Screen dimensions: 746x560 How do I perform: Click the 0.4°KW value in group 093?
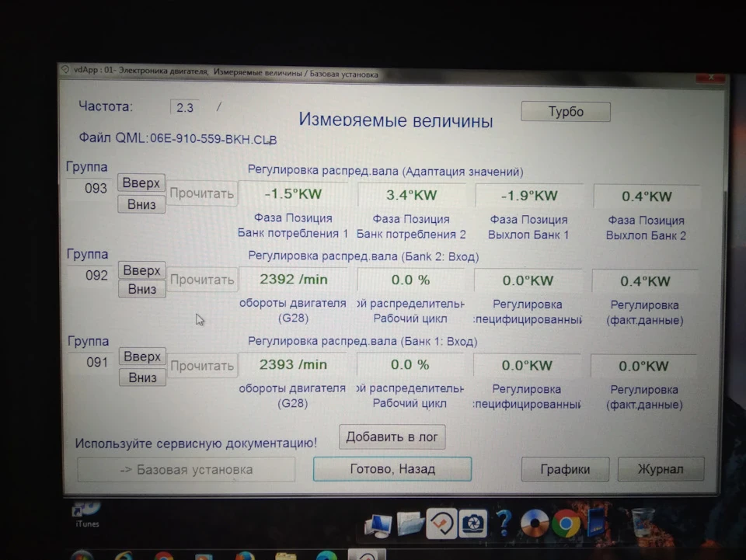(647, 197)
